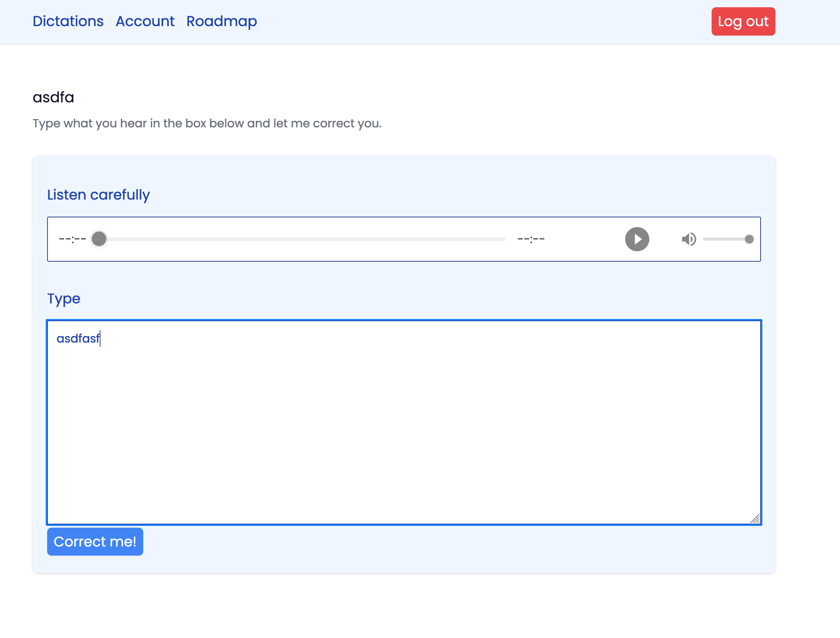Click the elapsed time label
The image size is (840, 638).
point(73,239)
